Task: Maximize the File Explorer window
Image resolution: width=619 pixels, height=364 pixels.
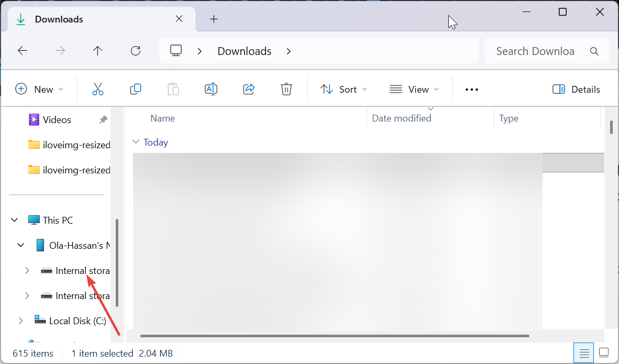Action: click(x=562, y=12)
